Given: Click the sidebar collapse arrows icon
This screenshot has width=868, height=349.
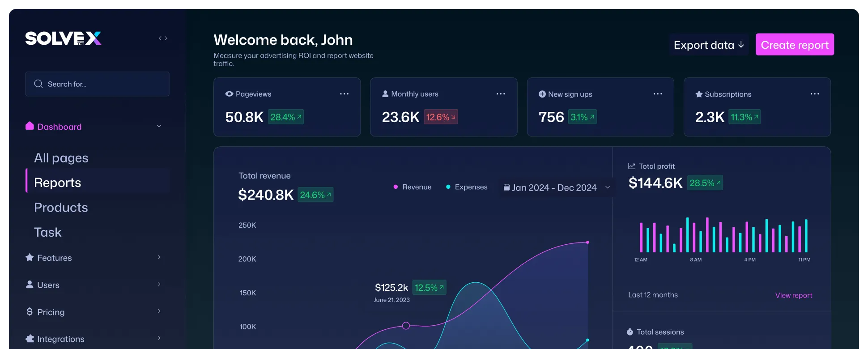Looking at the screenshot, I should tap(163, 38).
